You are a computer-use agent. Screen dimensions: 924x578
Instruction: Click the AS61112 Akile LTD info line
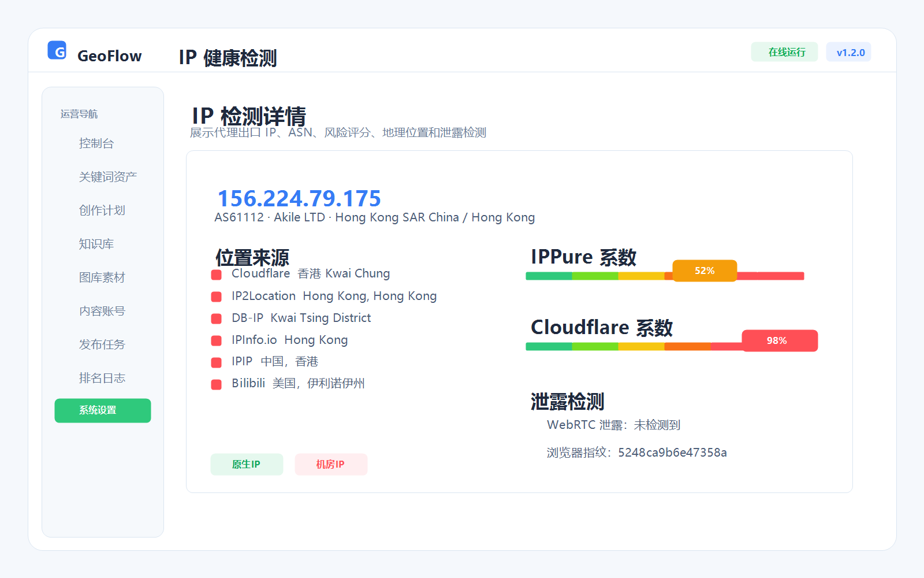(375, 218)
